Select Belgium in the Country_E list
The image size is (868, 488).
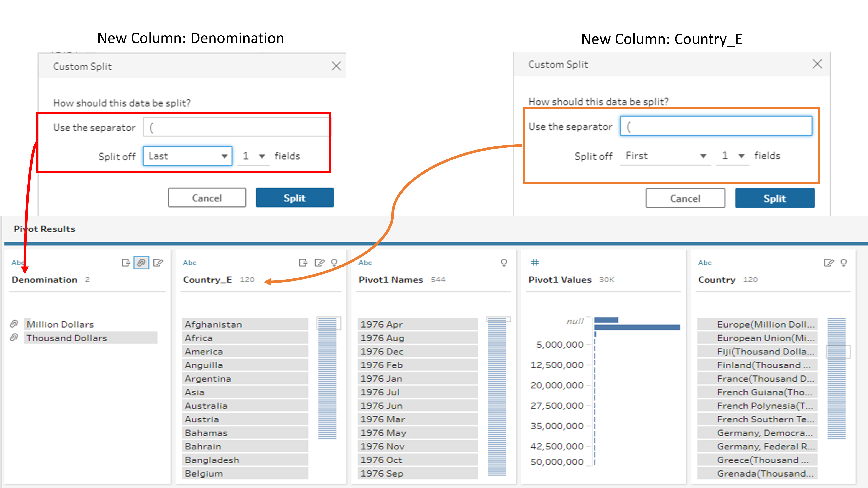pos(245,473)
